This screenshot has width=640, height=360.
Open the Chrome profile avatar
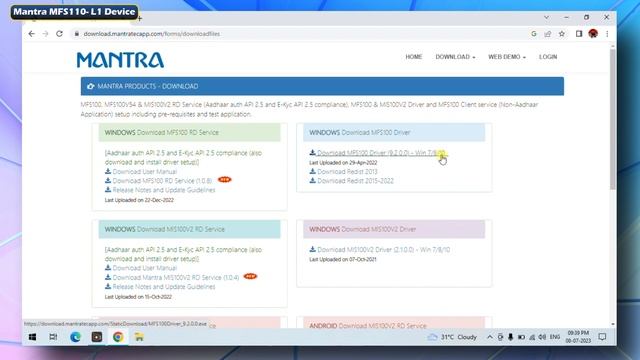pos(593,34)
